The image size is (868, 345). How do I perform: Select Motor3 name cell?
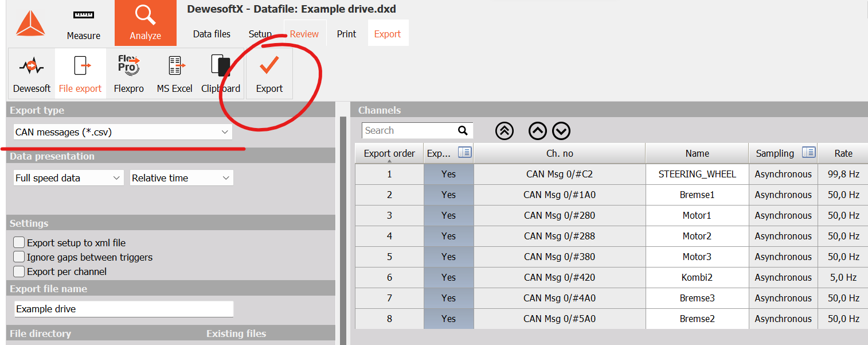[x=697, y=257]
